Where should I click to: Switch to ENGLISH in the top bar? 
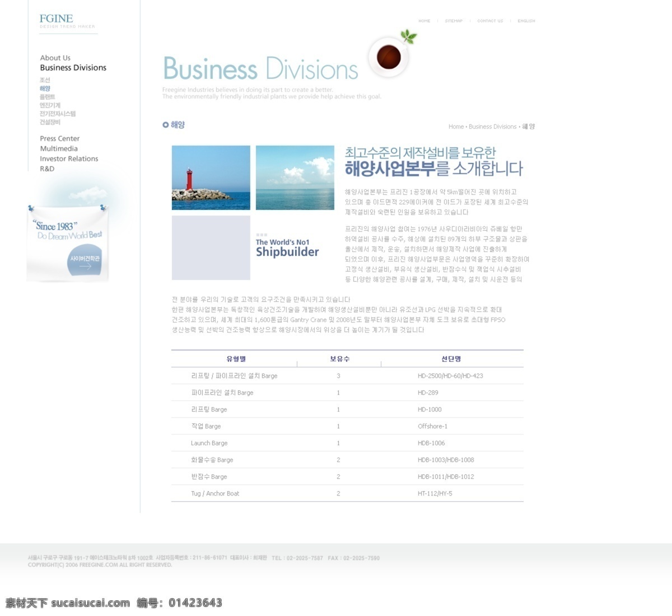coord(526,21)
